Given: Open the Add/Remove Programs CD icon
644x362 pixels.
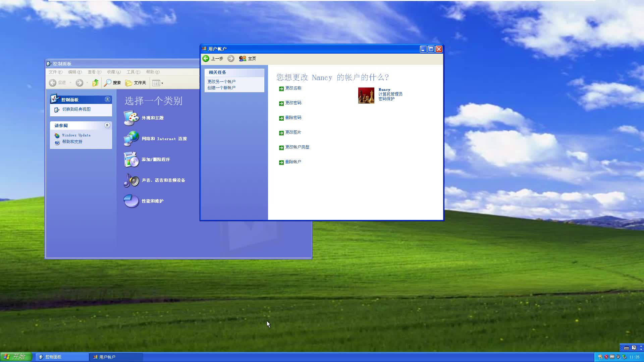Looking at the screenshot, I should (131, 160).
